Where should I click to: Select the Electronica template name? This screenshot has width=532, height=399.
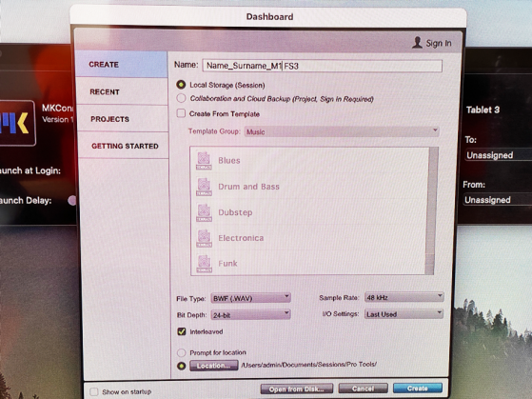tap(241, 238)
